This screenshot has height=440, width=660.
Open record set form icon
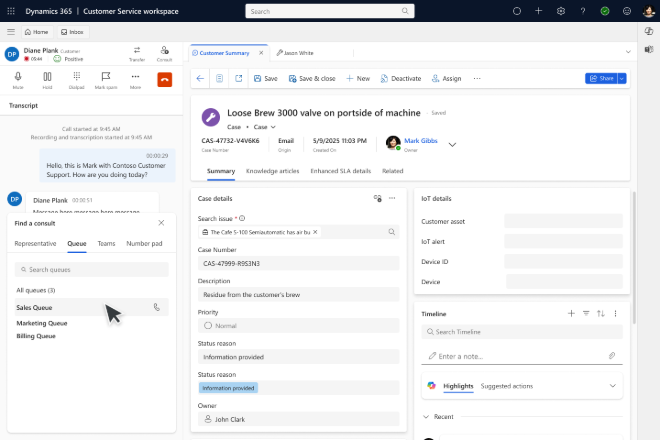click(x=219, y=79)
